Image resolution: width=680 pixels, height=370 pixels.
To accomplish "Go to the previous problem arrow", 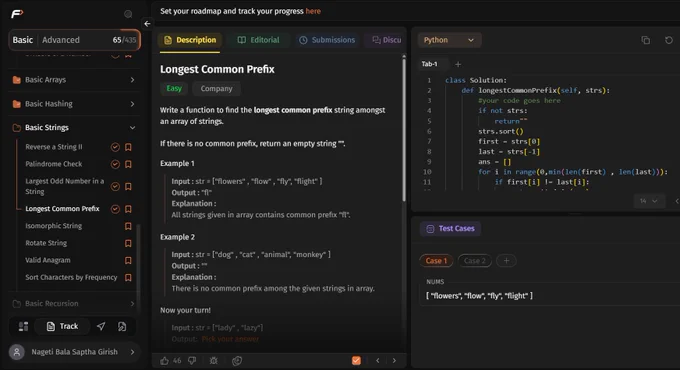I will [x=378, y=360].
